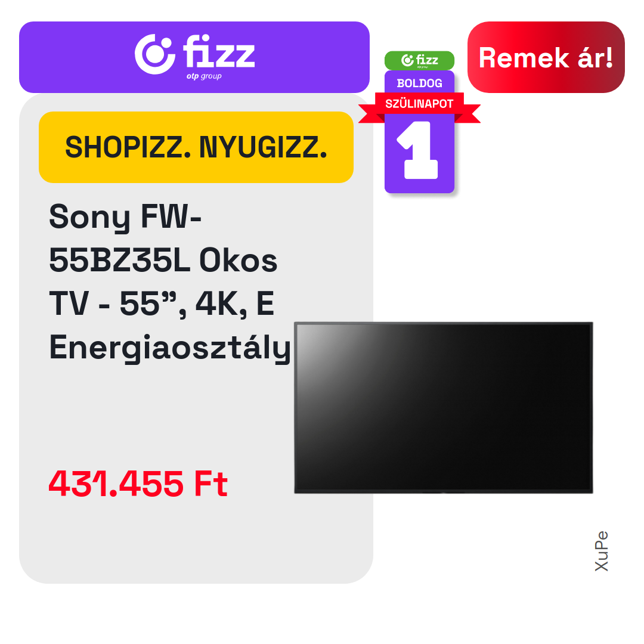Click the 431.455 Ft price
644x644 pixels.
138,484
